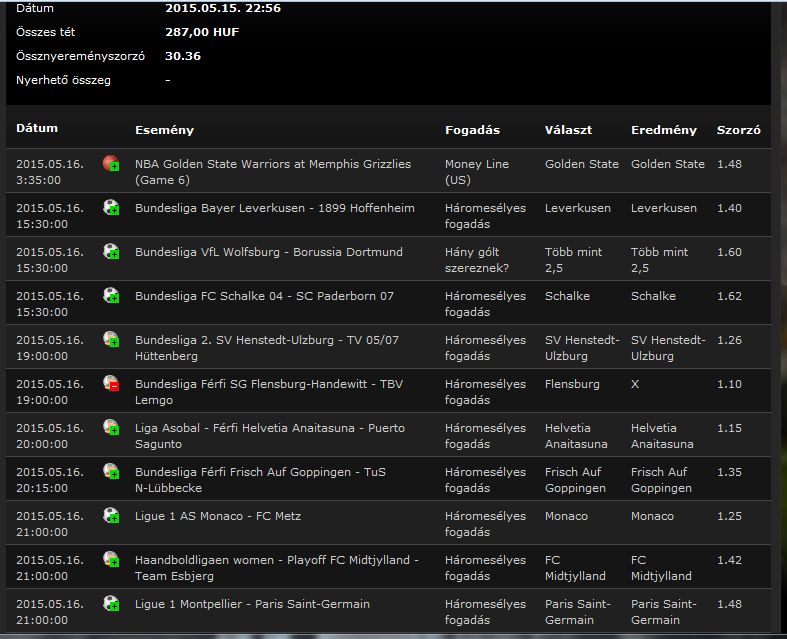787x639 pixels.
Task: Click status icon on Helvetia Anaitasuna row
Action: coord(111,427)
